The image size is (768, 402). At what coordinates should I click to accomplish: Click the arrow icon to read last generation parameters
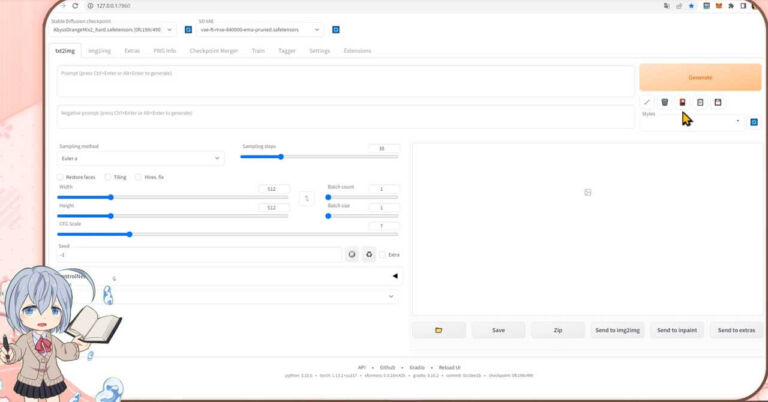tap(647, 102)
